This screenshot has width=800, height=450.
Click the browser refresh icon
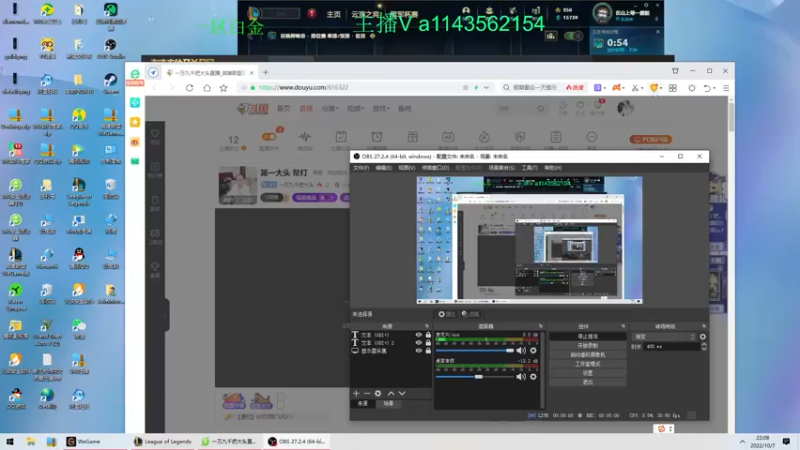[189, 88]
